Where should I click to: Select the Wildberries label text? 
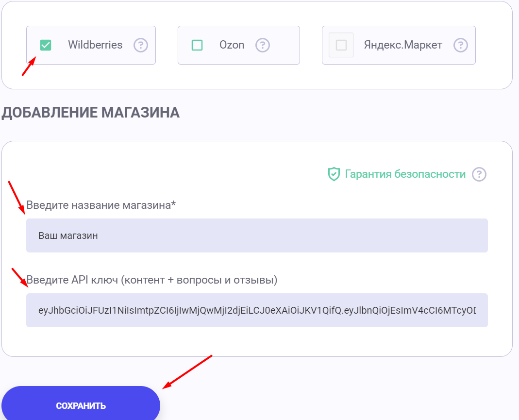point(95,45)
